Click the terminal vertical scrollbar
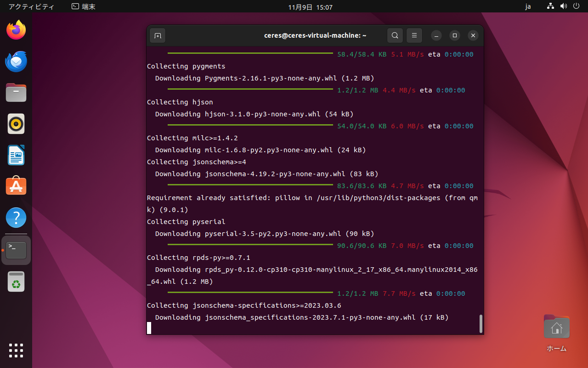This screenshot has width=588, height=368. click(481, 323)
